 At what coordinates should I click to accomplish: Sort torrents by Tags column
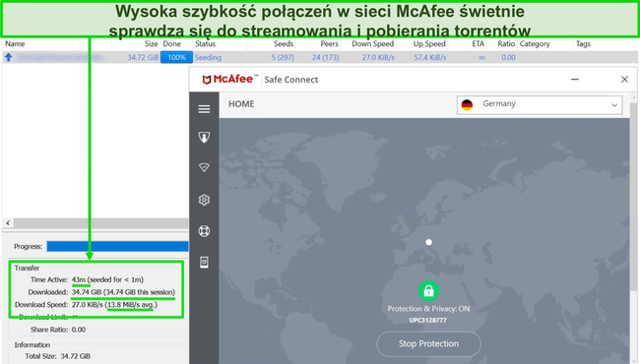[583, 44]
